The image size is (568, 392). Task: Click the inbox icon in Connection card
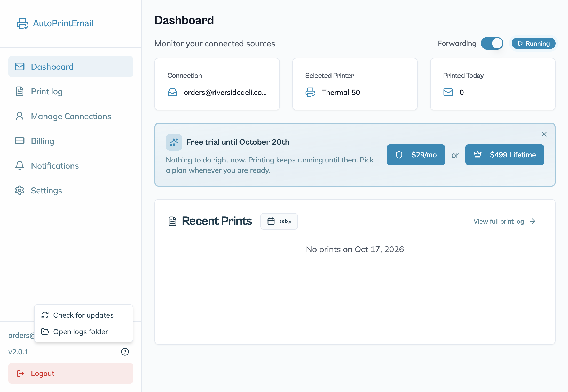172,92
